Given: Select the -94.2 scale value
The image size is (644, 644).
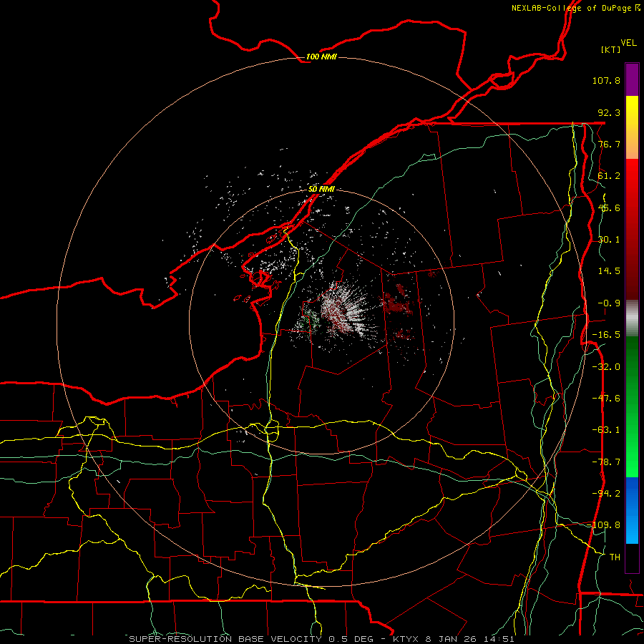Looking at the screenshot, I should tap(606, 493).
